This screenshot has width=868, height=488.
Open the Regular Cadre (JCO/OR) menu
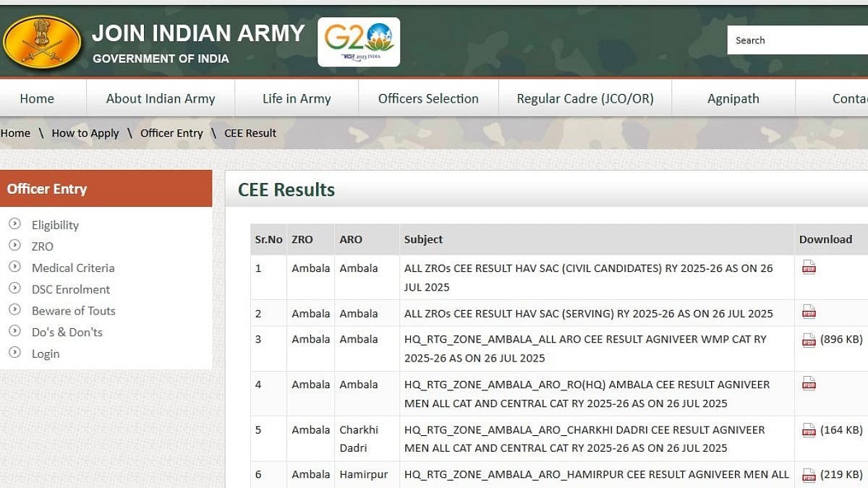pyautogui.click(x=584, y=98)
